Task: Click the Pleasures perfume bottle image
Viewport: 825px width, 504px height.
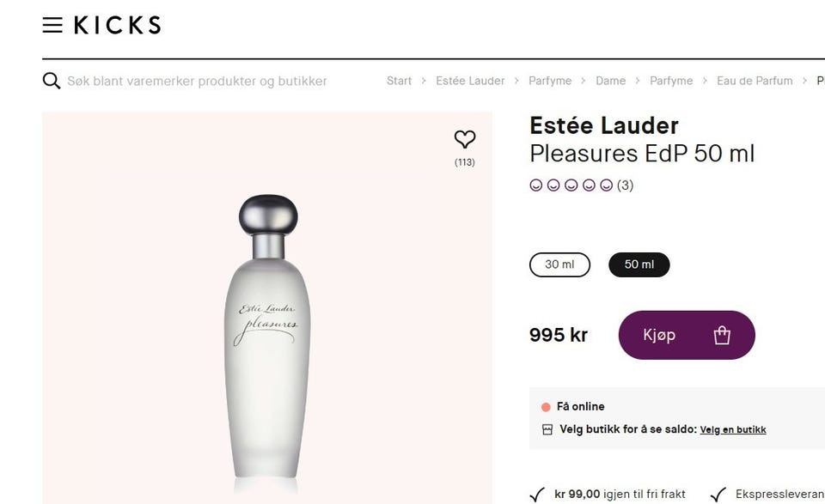Action: (x=267, y=337)
